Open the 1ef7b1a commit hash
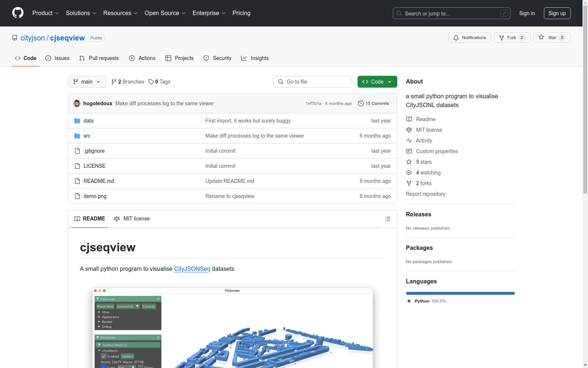Image resolution: width=588 pixels, height=368 pixels. [313, 103]
